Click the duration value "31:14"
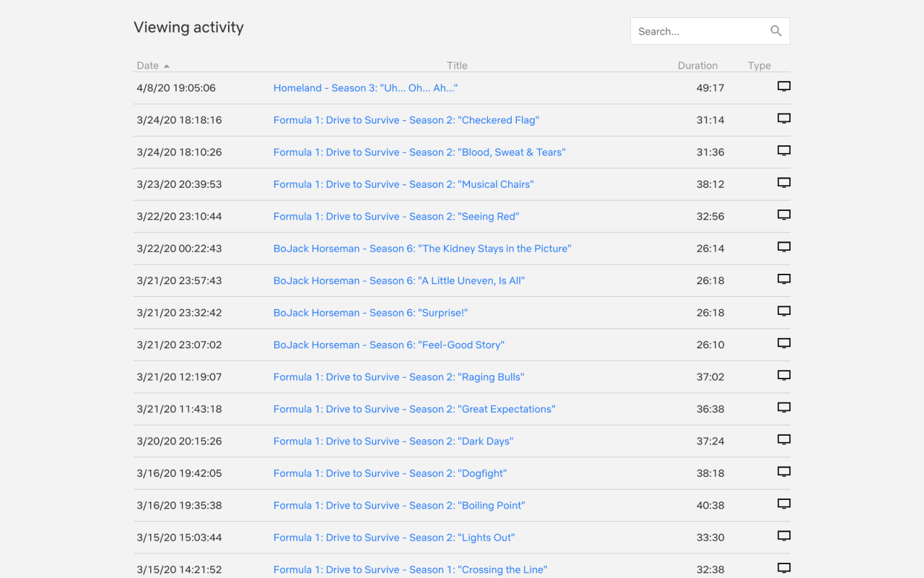Viewport: 924px width, 578px height. pos(710,120)
